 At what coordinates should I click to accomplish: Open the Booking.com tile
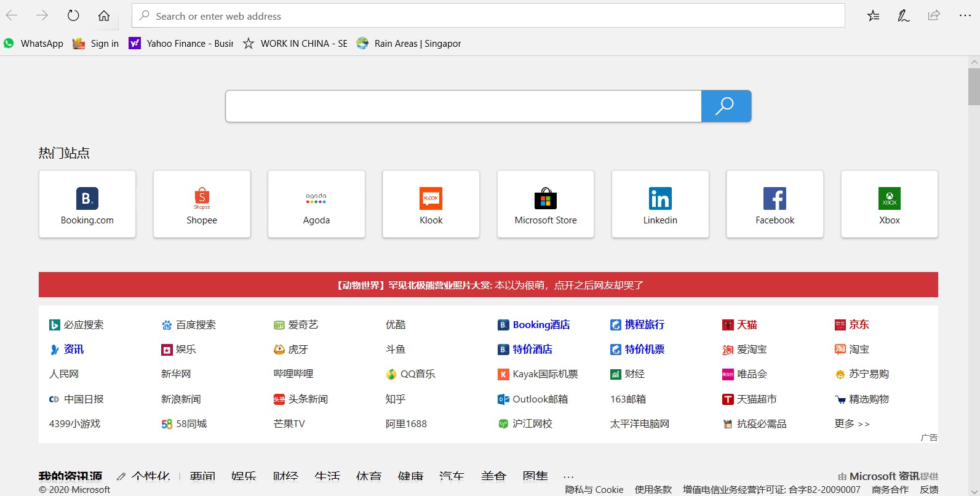pos(87,204)
